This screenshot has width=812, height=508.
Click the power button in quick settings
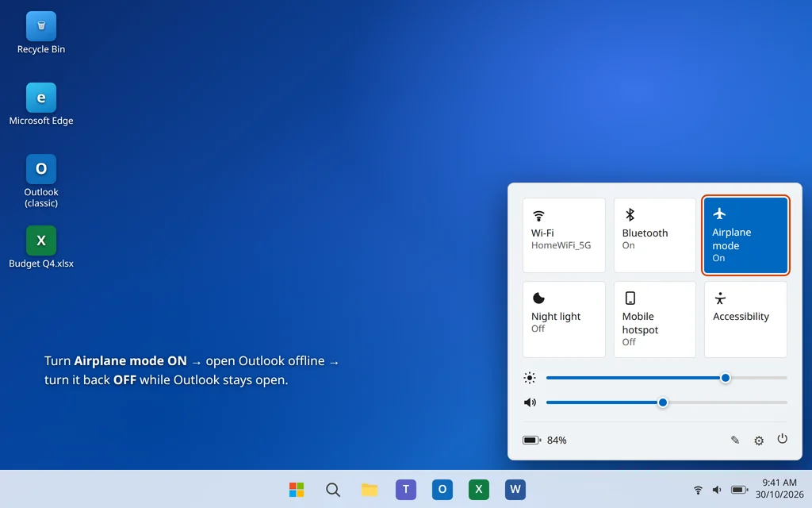pos(782,439)
